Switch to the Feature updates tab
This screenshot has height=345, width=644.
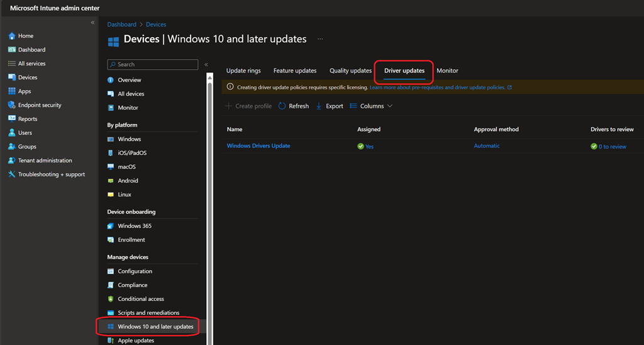coord(295,71)
